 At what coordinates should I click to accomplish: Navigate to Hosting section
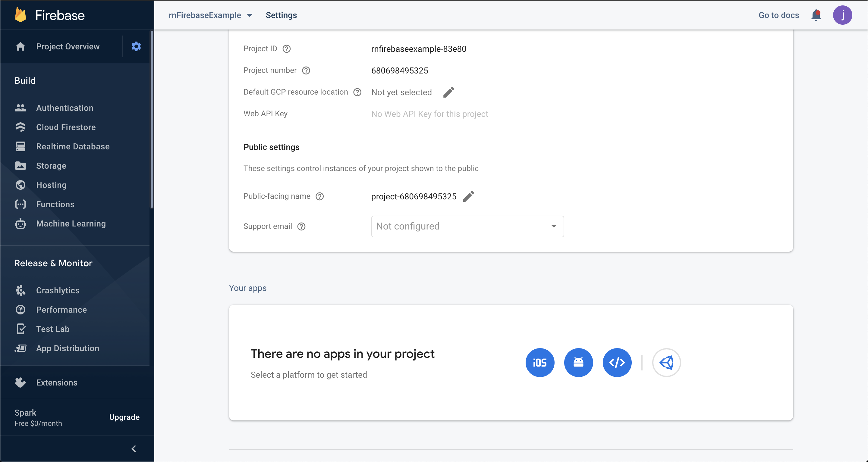51,185
